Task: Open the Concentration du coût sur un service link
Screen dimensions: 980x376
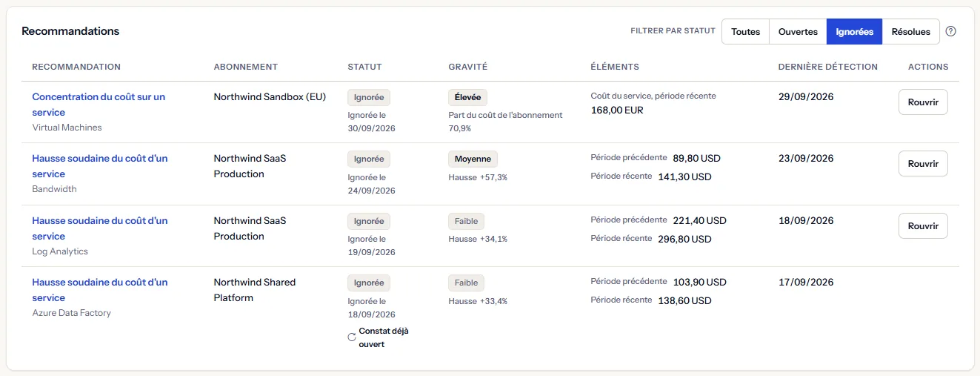Action: pyautogui.click(x=99, y=105)
